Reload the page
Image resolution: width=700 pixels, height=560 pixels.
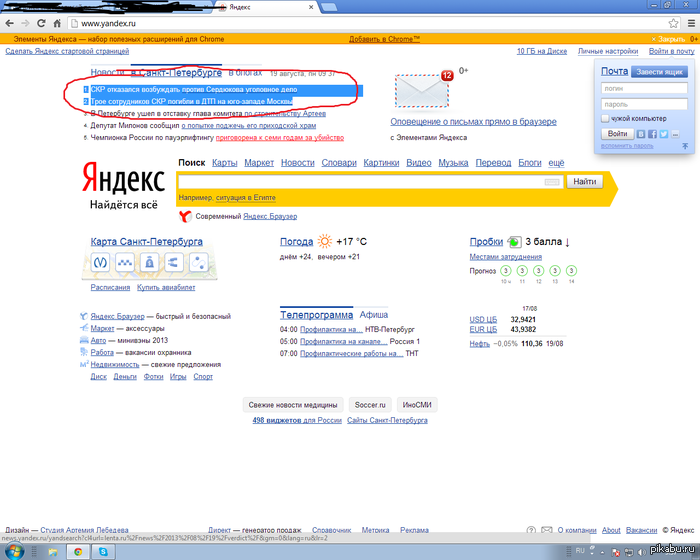[41, 23]
